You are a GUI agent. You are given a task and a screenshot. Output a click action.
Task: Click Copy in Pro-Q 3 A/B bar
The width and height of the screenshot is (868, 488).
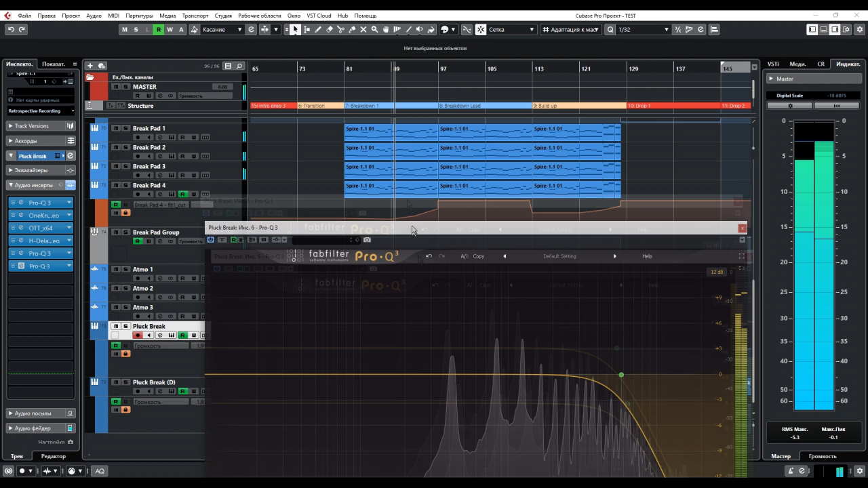[479, 256]
